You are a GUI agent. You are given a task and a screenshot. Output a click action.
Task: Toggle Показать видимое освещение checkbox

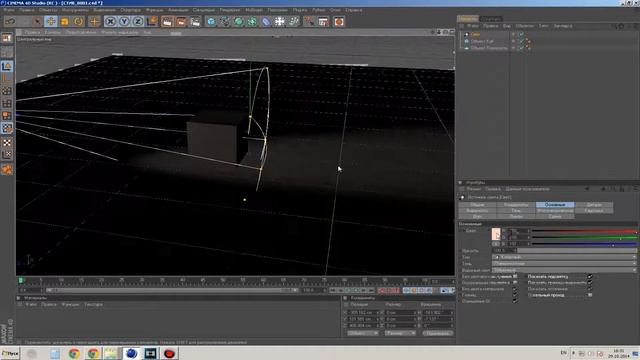pyautogui.click(x=590, y=283)
